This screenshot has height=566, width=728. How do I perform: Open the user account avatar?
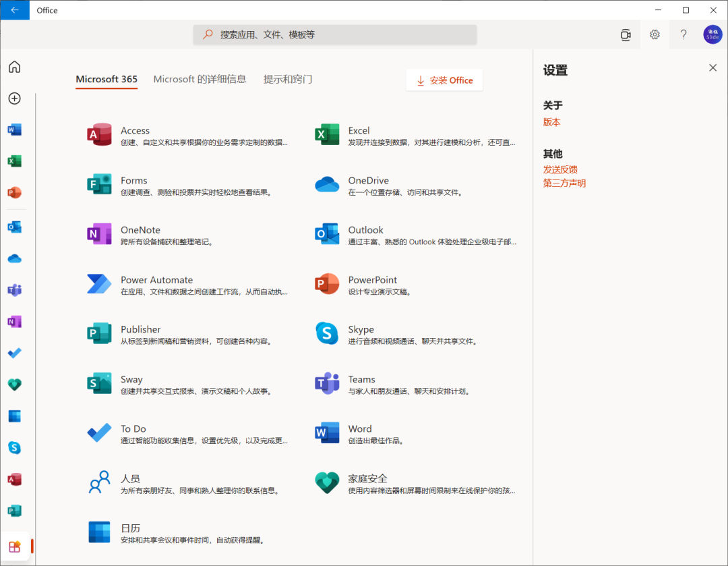pos(712,34)
